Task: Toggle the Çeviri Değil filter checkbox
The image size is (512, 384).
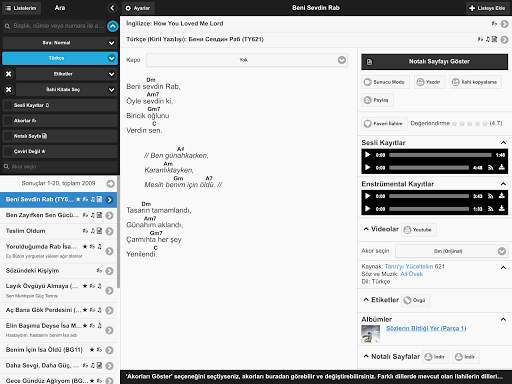Action: tap(60, 151)
